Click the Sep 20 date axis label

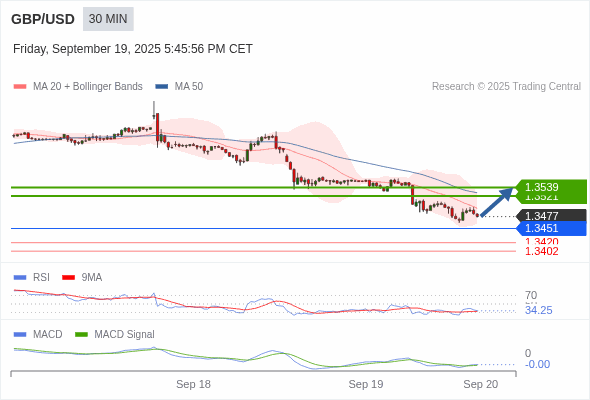481,384
